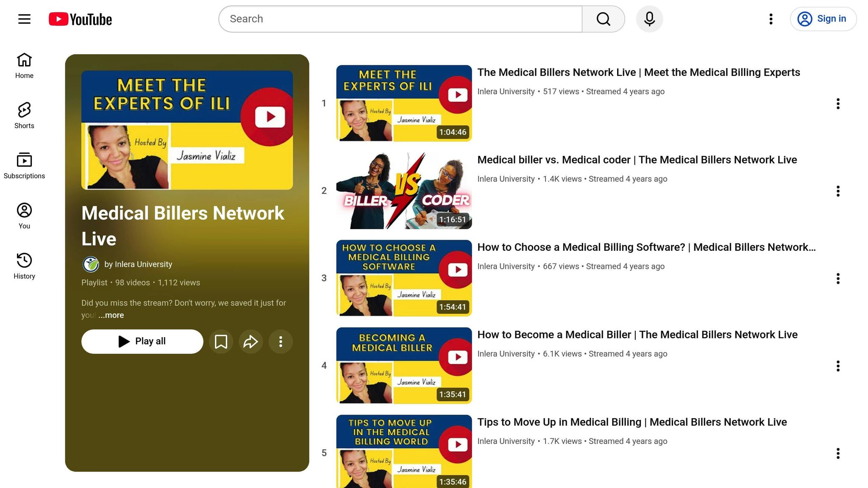
Task: Click the YouTube logo to go home
Action: pyautogui.click(x=80, y=19)
